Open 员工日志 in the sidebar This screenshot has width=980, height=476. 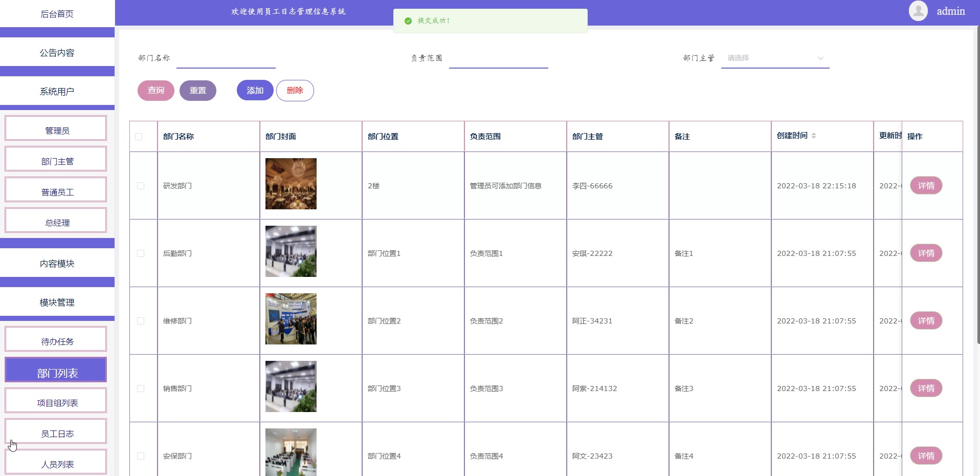click(56, 433)
